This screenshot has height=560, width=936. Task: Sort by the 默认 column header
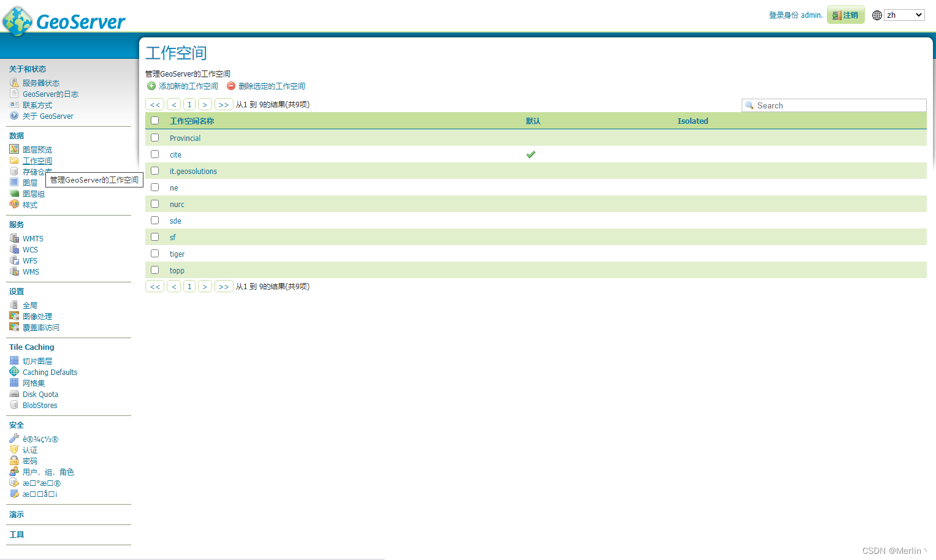click(533, 121)
